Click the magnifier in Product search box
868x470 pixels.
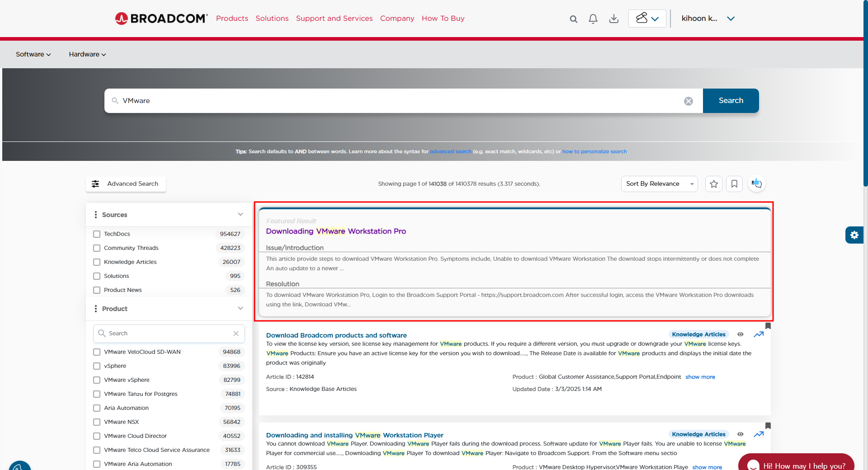tap(102, 334)
